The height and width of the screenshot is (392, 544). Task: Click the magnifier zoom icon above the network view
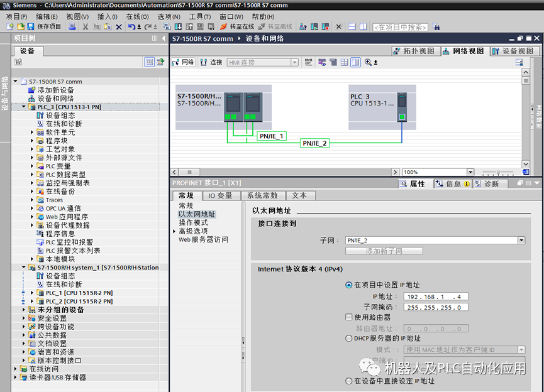point(368,62)
